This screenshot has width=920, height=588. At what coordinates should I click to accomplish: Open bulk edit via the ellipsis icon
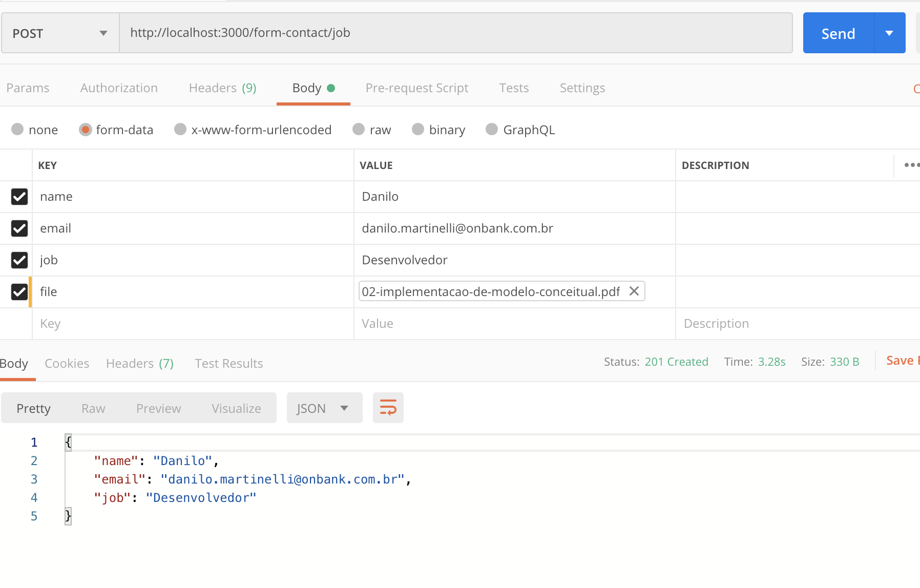coord(912,165)
